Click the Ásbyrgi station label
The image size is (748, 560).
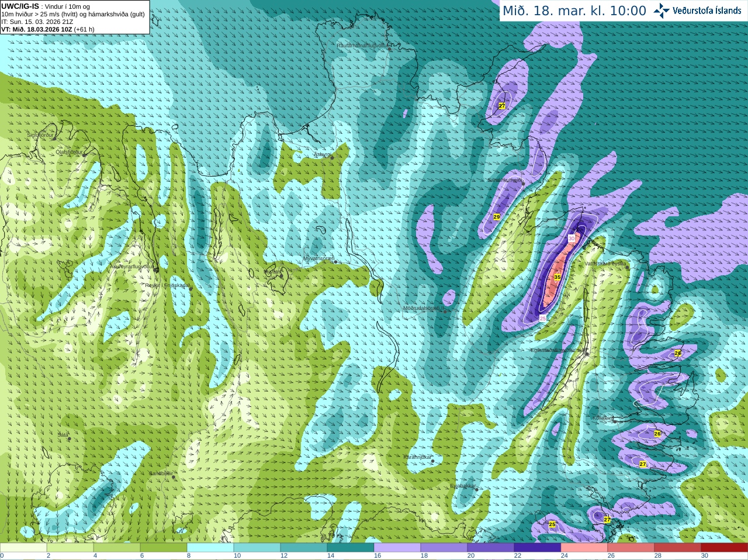[322, 154]
